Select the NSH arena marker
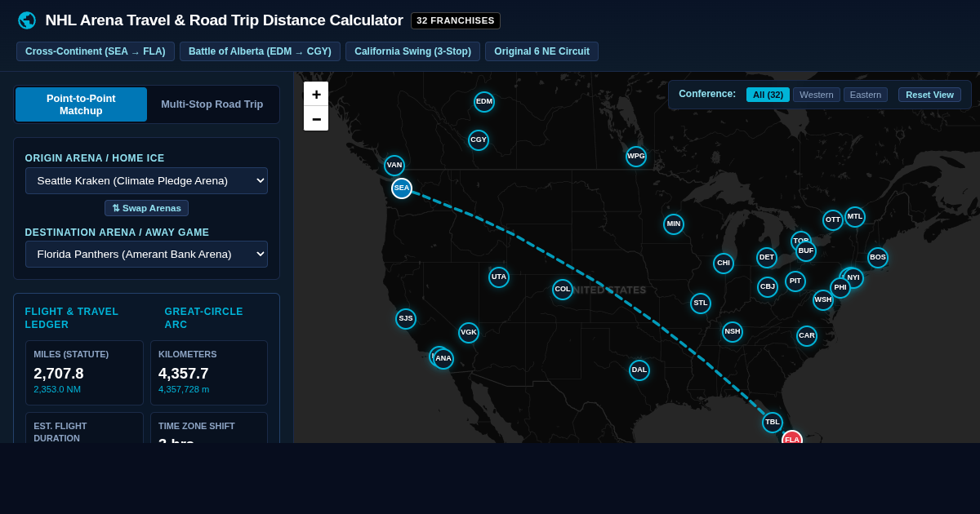The width and height of the screenshot is (980, 514). 733,332
